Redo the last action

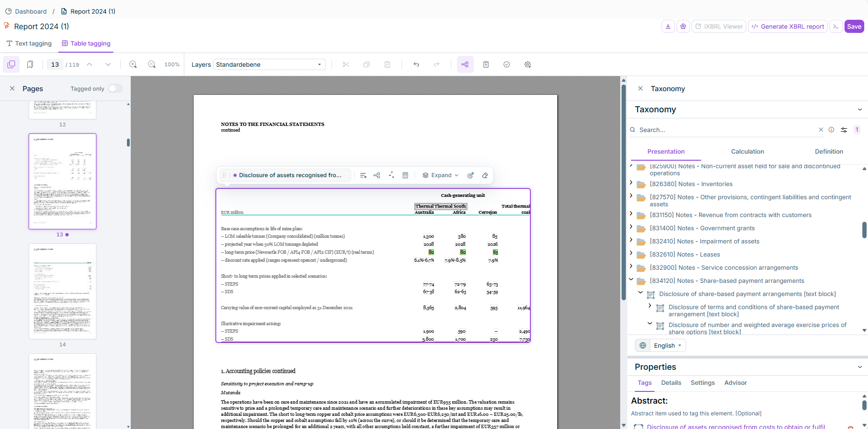[x=437, y=64]
